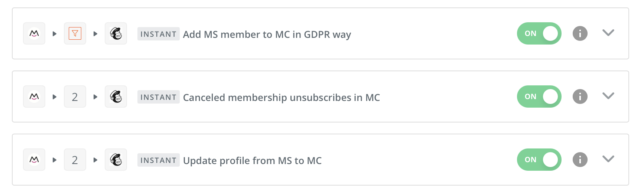Open zap 'Update profile from MS to MC'
644x193 pixels.
pos(252,160)
